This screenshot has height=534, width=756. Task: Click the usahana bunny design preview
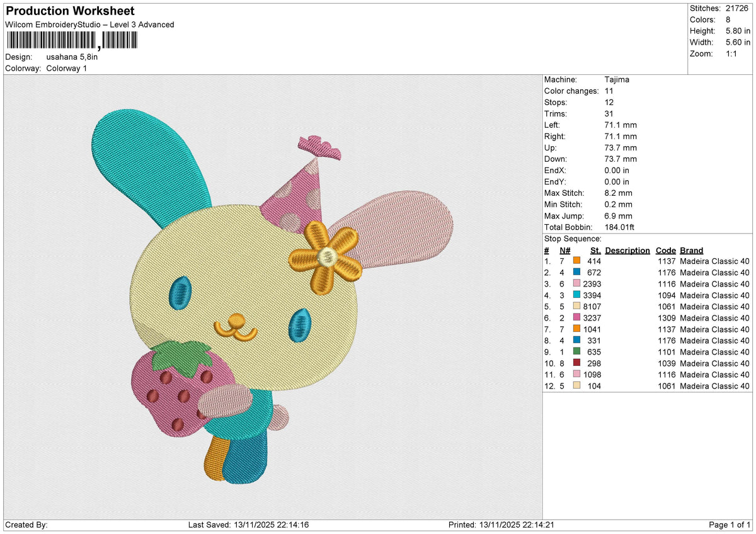[x=273, y=297]
